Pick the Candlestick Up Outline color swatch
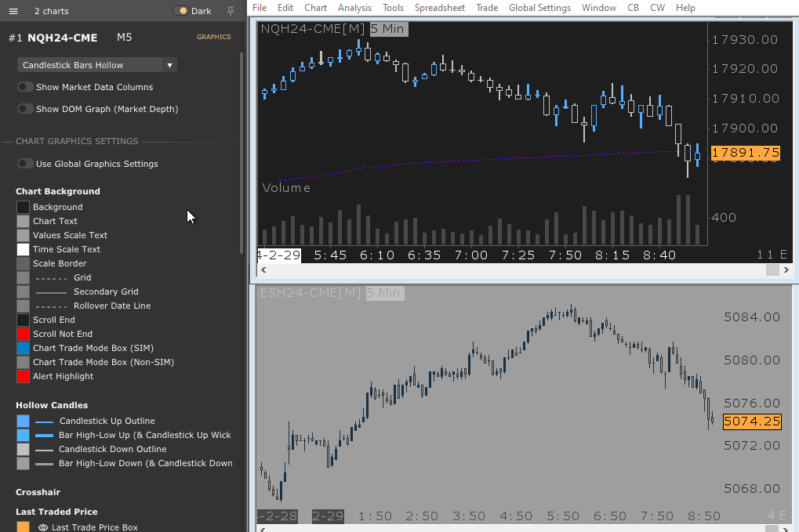799x532 pixels. pos(23,421)
